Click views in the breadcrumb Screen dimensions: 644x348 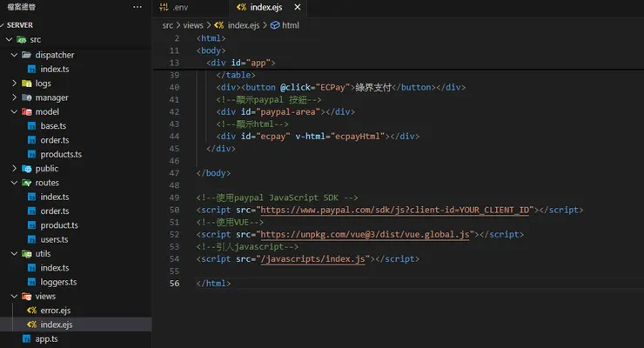pyautogui.click(x=193, y=25)
